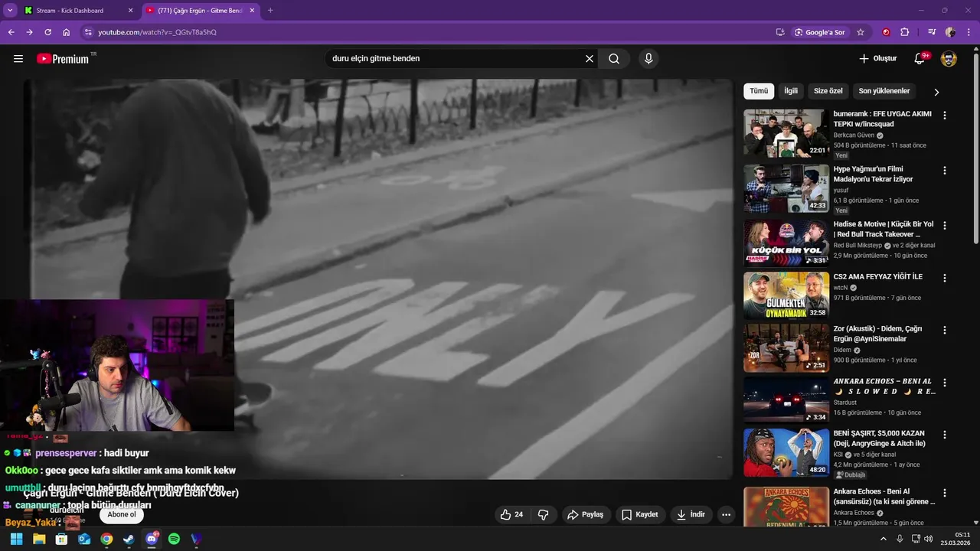Click the red extension icon in toolbar
This screenshot has width=980, height=551.
click(x=886, y=32)
